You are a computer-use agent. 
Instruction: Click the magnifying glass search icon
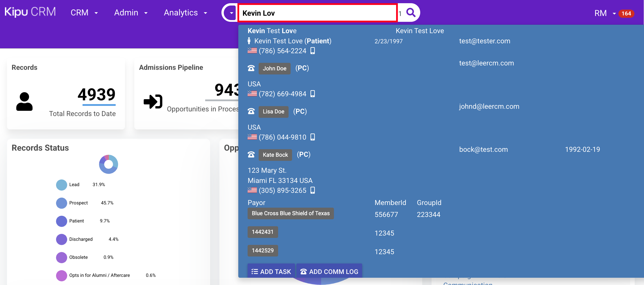(411, 13)
